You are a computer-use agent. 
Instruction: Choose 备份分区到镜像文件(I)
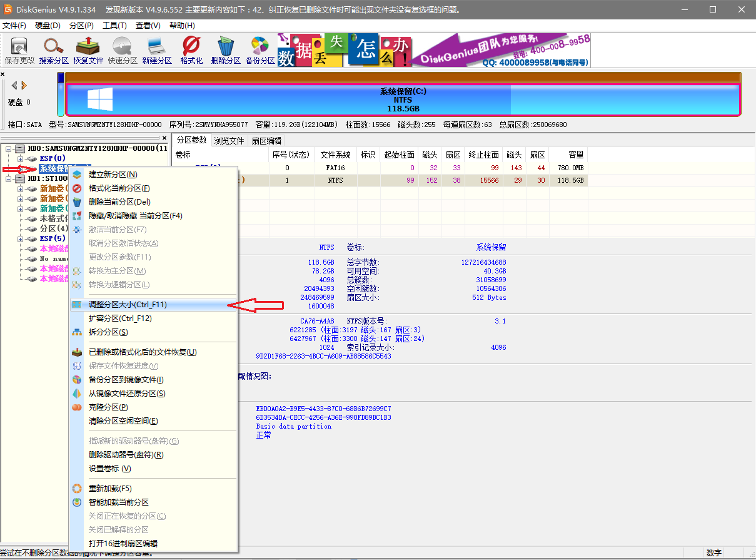[154, 379]
